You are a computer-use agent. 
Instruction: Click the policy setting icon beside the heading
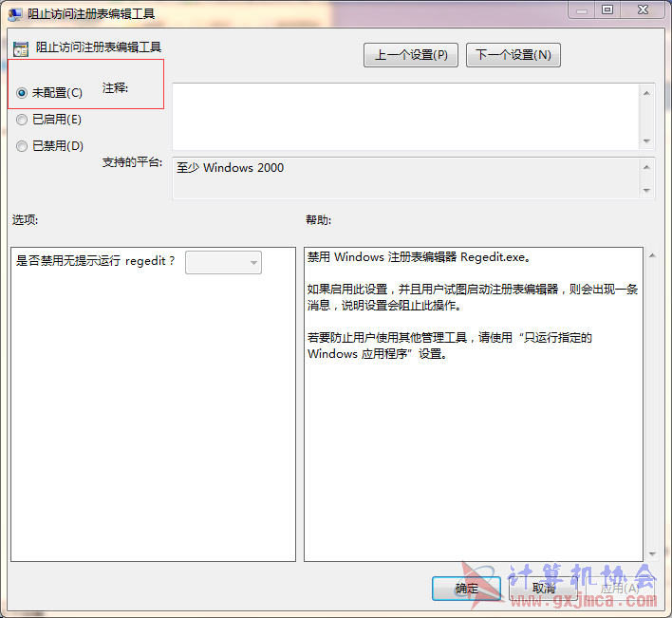click(21, 48)
